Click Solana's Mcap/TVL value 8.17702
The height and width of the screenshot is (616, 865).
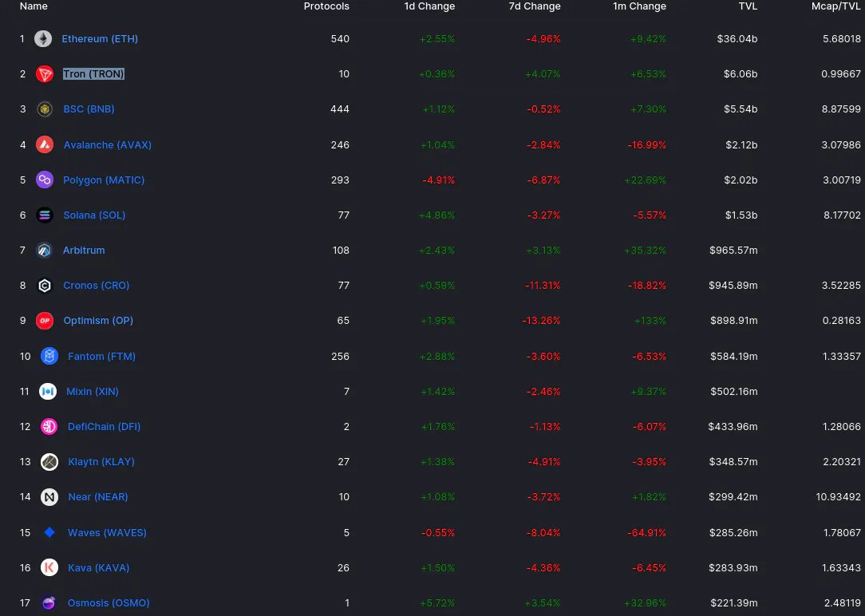(x=843, y=215)
